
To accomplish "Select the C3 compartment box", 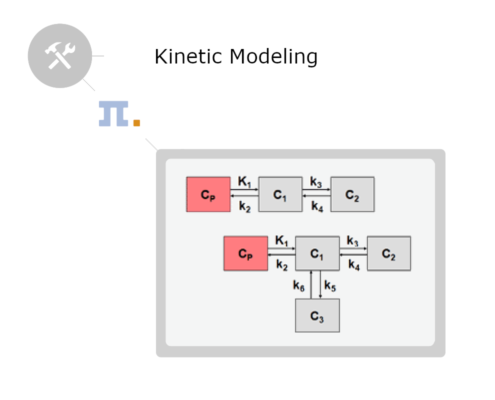I will 317,315.
